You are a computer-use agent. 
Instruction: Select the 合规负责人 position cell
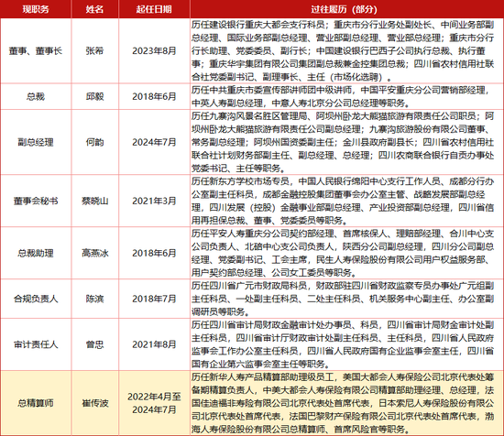[x=36, y=299]
